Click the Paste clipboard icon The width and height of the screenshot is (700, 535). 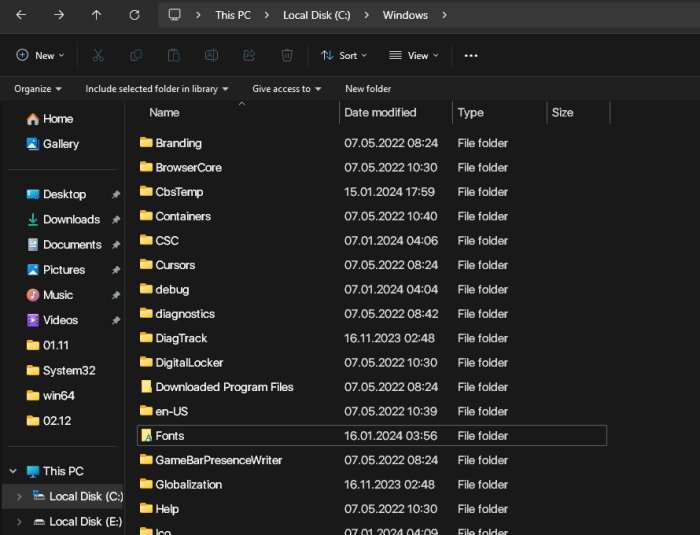pos(174,55)
